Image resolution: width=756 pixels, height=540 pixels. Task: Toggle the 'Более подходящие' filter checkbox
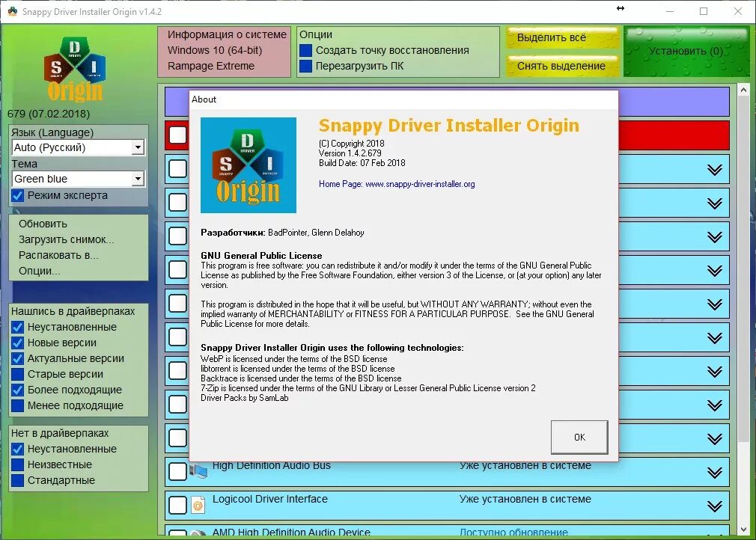coord(18,390)
